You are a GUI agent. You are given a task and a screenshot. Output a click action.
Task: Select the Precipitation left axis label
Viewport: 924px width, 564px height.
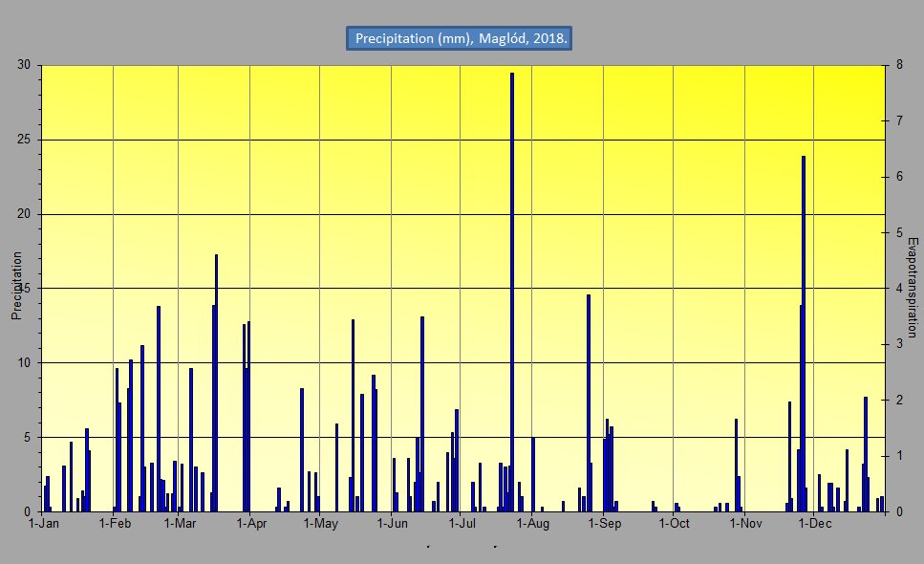(16, 285)
